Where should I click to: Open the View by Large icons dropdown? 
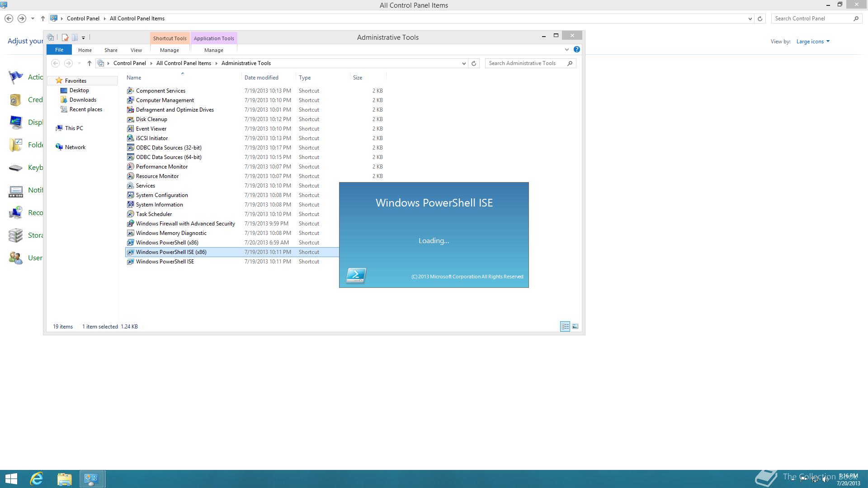click(813, 42)
